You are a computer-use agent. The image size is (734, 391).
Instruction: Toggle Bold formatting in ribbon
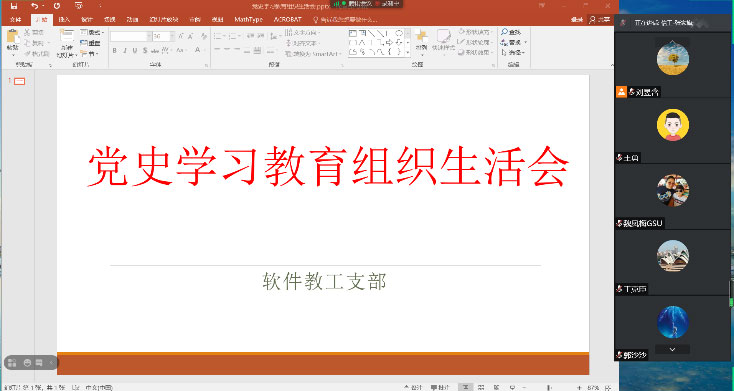[x=115, y=50]
